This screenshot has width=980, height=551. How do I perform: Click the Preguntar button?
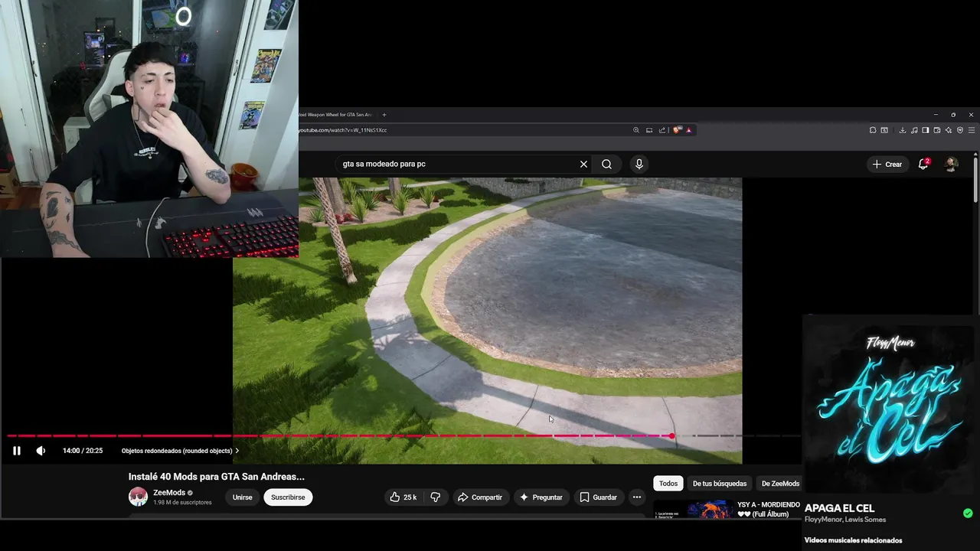(x=541, y=497)
